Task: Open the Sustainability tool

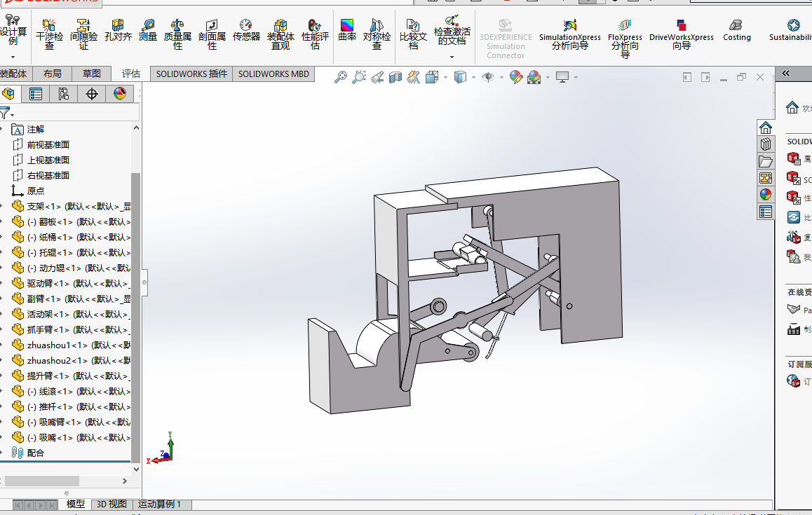Action: [x=791, y=30]
